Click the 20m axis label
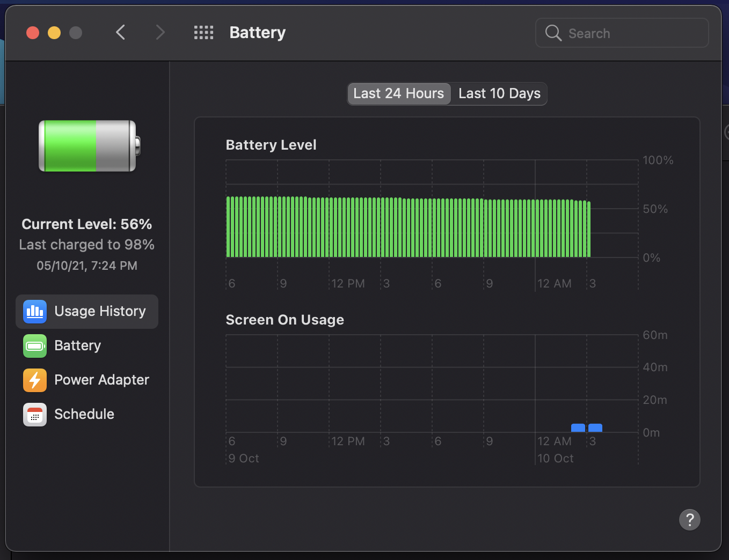Viewport: 729px width, 560px height. tap(655, 400)
